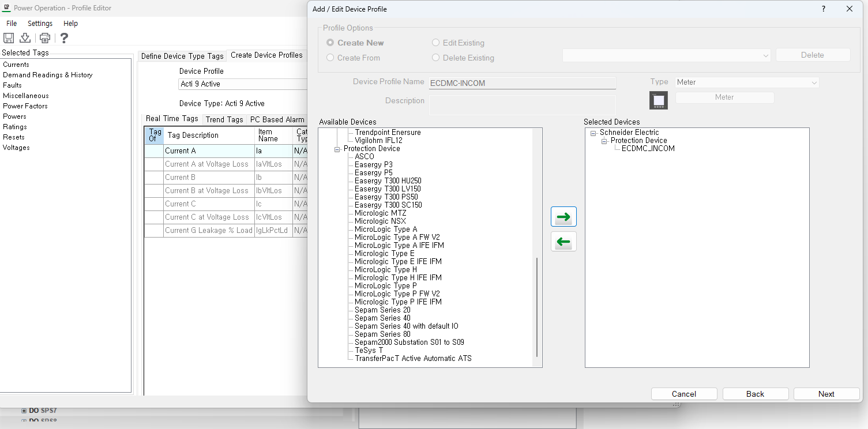Switch to PC Based Alarm tab
The height and width of the screenshot is (429, 868).
(277, 119)
